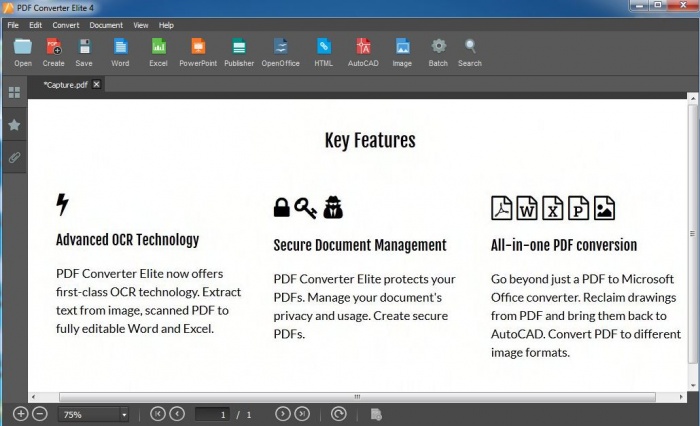700x426 pixels.
Task: Click the document properties icon in status bar
Action: (376, 414)
